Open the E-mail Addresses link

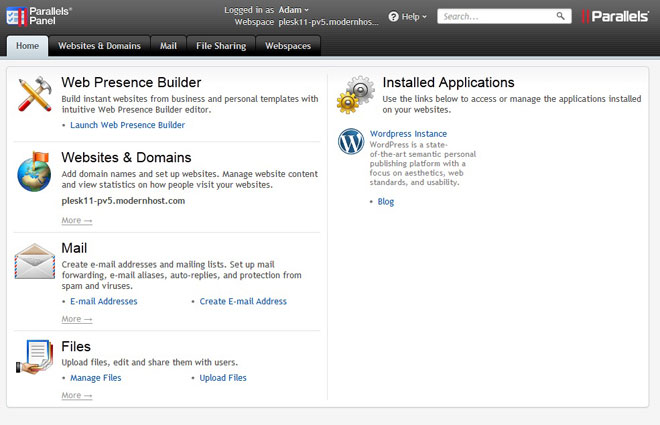point(104,301)
